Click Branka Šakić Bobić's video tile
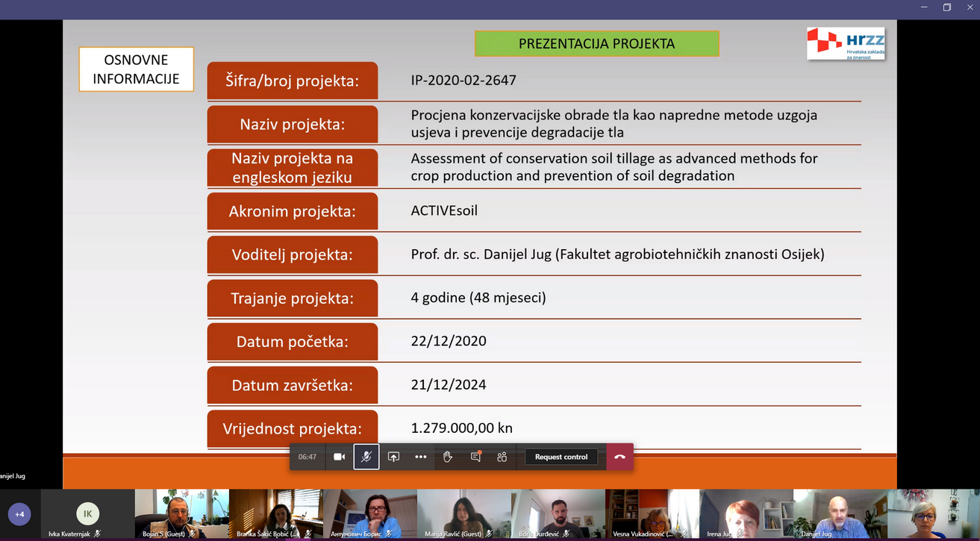The height and width of the screenshot is (541, 980). [x=275, y=513]
